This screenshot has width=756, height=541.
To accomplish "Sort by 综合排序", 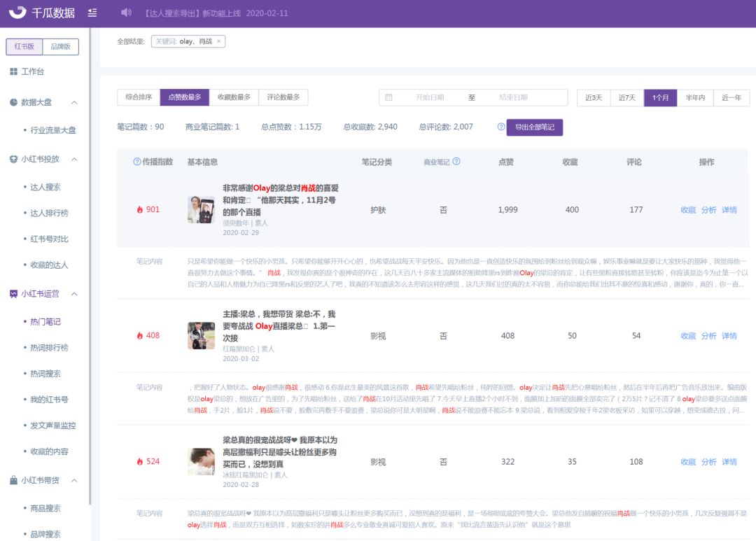I will [x=139, y=97].
